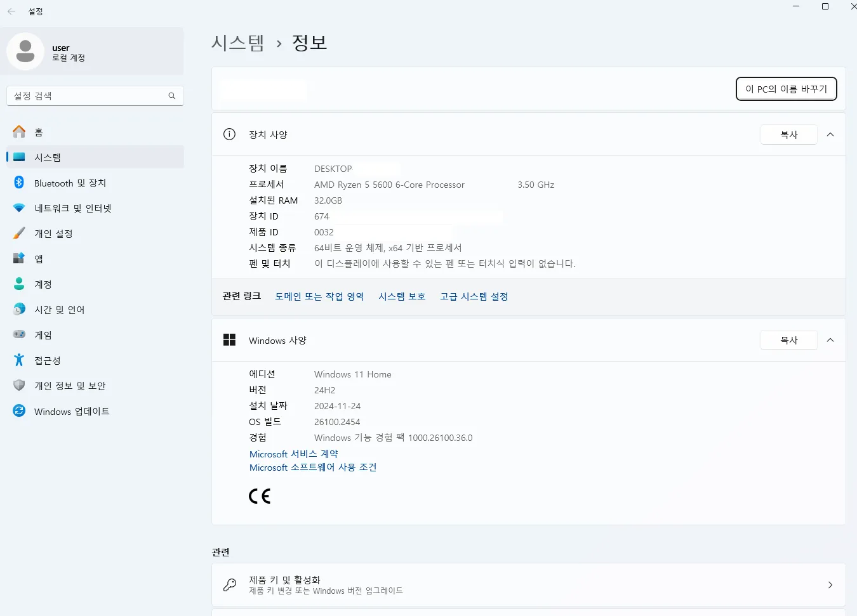The width and height of the screenshot is (857, 616).
Task: Click the 게임 controller icon
Action: click(20, 335)
